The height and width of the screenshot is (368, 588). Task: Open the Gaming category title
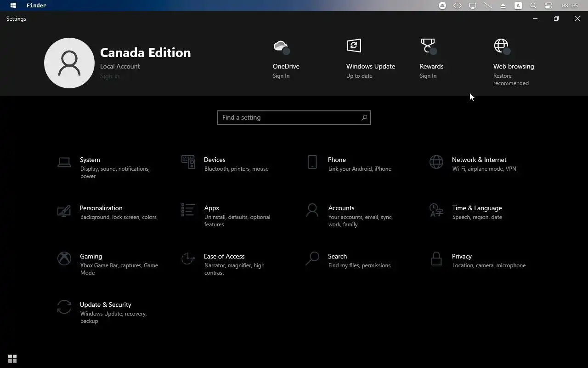tap(91, 256)
